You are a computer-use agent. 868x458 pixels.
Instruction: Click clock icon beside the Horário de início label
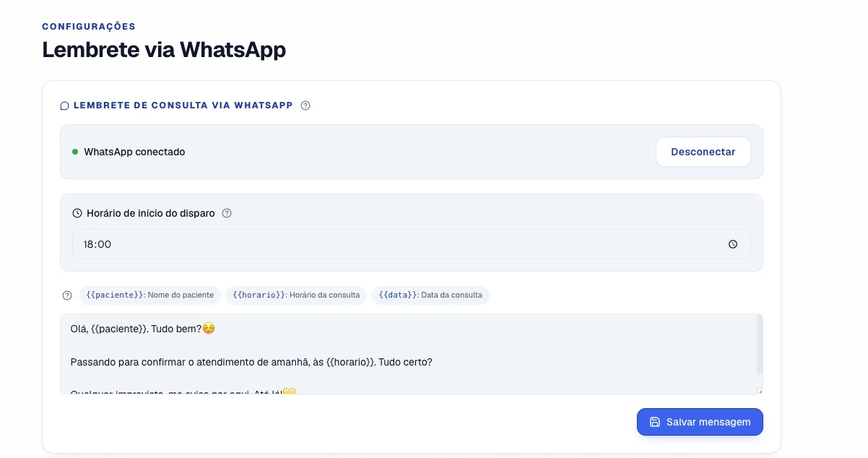tap(77, 213)
